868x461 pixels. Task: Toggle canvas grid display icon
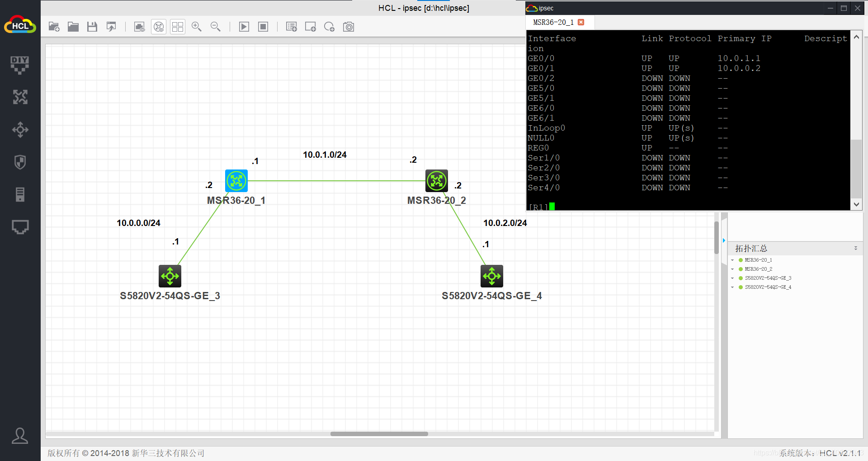click(178, 27)
